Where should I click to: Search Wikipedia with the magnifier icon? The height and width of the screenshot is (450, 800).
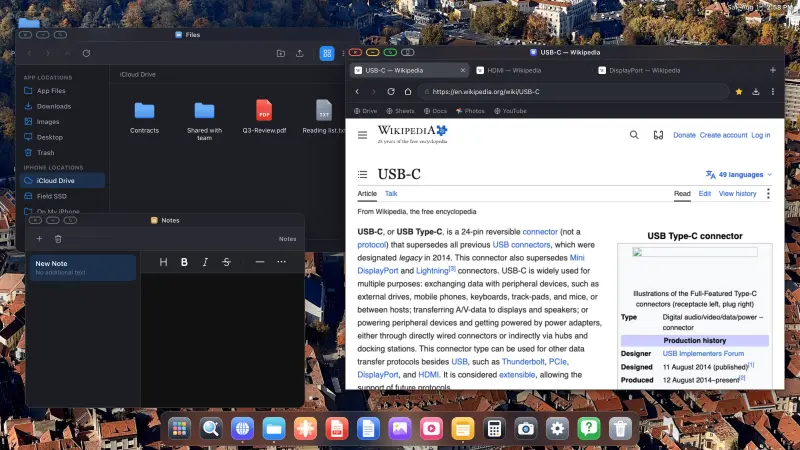pyautogui.click(x=634, y=135)
